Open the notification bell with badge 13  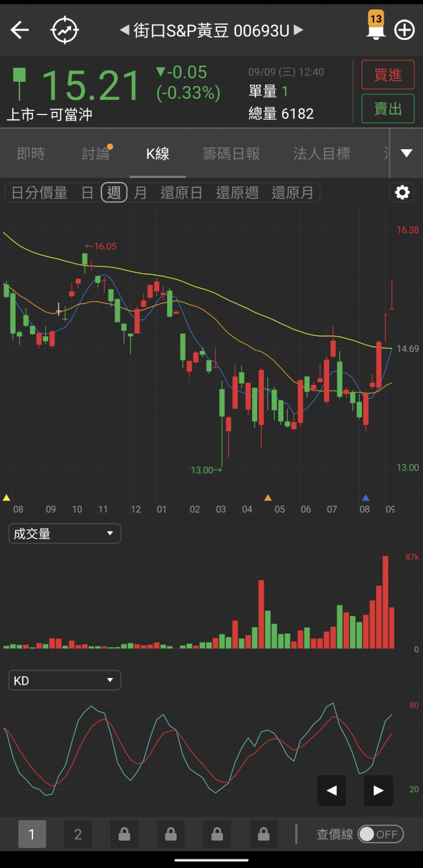pos(375,27)
